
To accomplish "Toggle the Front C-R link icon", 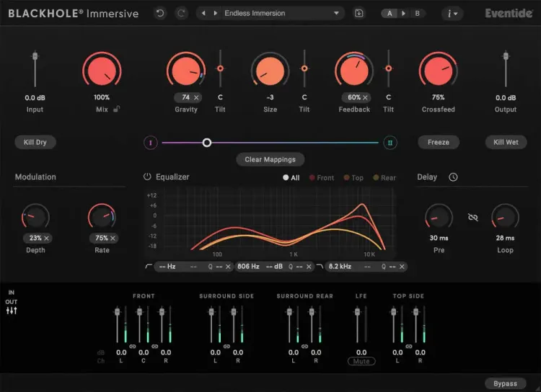I will tap(154, 346).
